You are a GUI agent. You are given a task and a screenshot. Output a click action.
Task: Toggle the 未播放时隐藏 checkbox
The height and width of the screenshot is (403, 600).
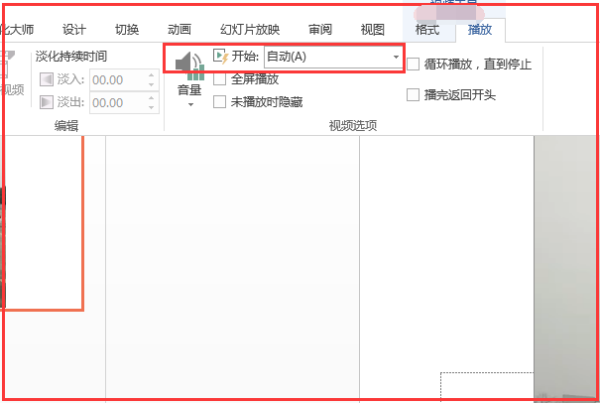coord(219,102)
